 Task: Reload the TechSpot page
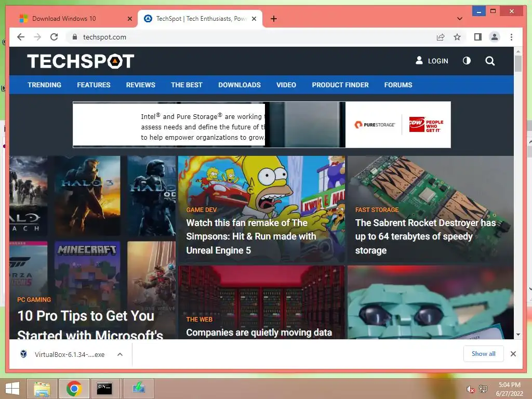pos(54,37)
